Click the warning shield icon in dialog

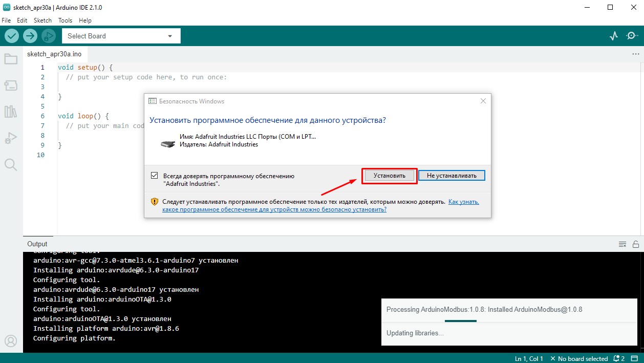pyautogui.click(x=155, y=202)
